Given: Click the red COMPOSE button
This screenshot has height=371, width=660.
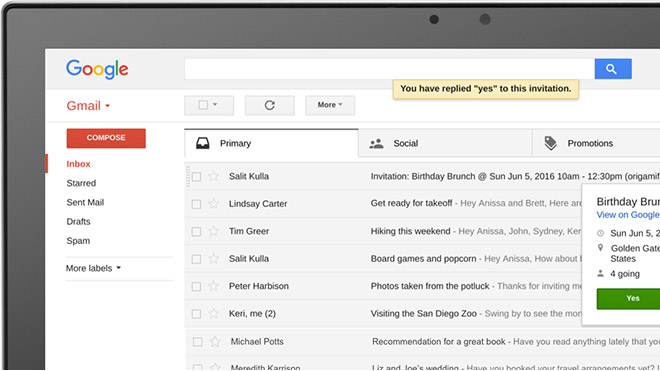Looking at the screenshot, I should pyautogui.click(x=106, y=138).
